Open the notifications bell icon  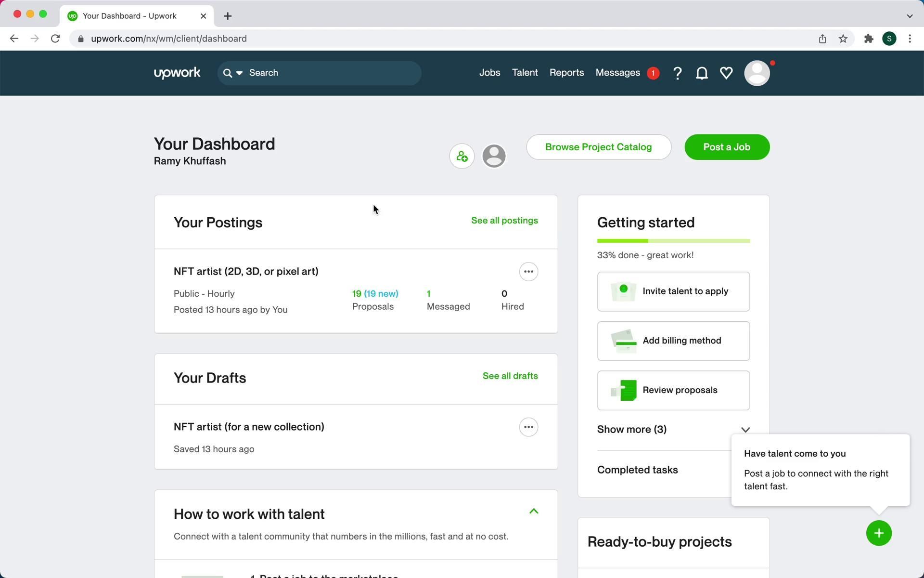tap(702, 73)
